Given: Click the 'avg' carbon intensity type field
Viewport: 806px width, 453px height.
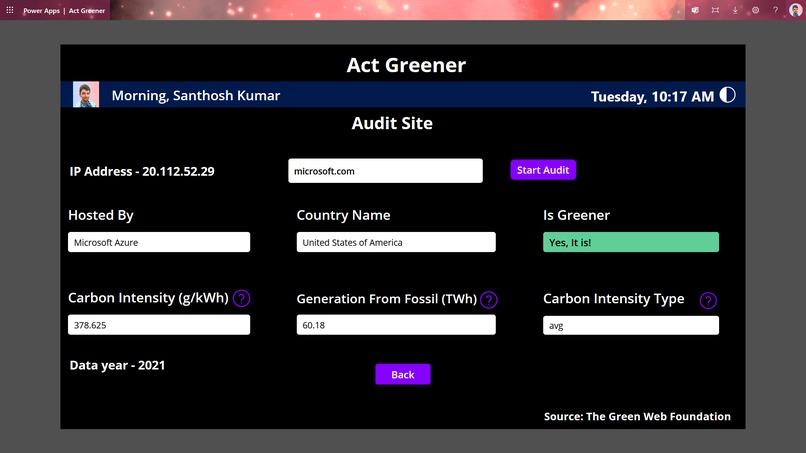Looking at the screenshot, I should [631, 325].
